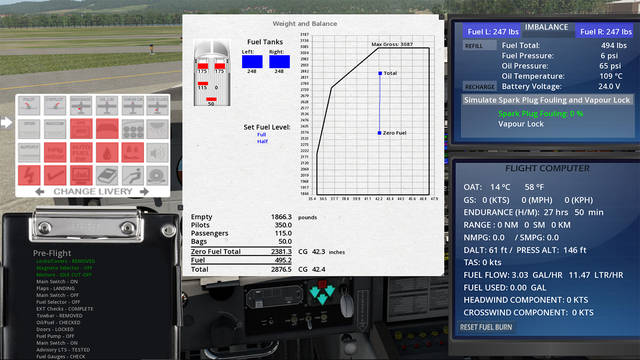
Task: Click the red checkmark checklist icon
Action: [x=55, y=175]
